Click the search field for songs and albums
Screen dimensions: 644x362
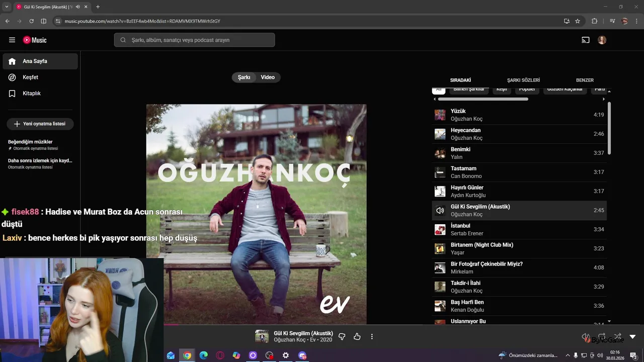[x=194, y=40]
